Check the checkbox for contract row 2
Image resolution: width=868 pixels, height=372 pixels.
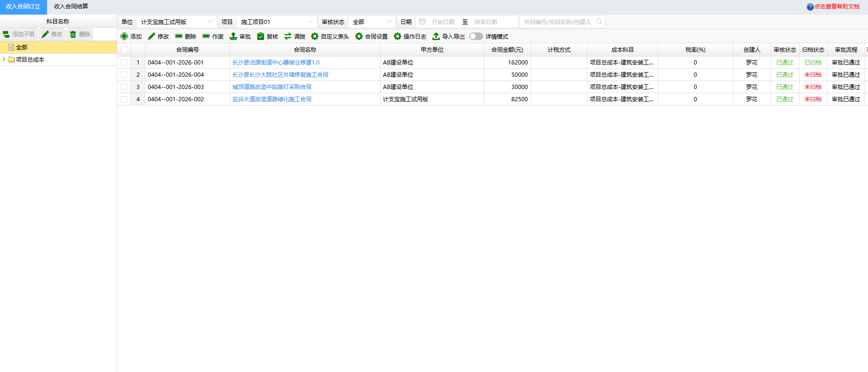[x=124, y=75]
